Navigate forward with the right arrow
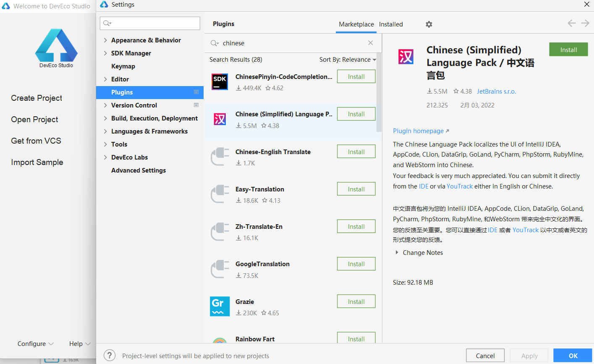The image size is (594, 364). pos(585,24)
